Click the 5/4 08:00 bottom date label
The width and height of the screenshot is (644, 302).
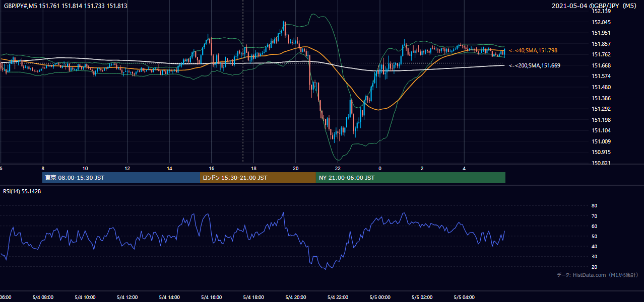tap(43, 297)
